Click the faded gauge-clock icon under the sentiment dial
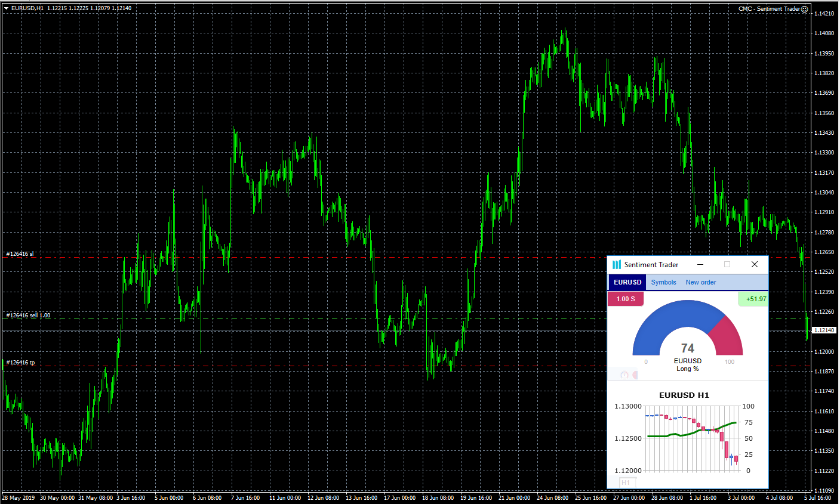The height and width of the screenshot is (504, 840). pos(624,375)
